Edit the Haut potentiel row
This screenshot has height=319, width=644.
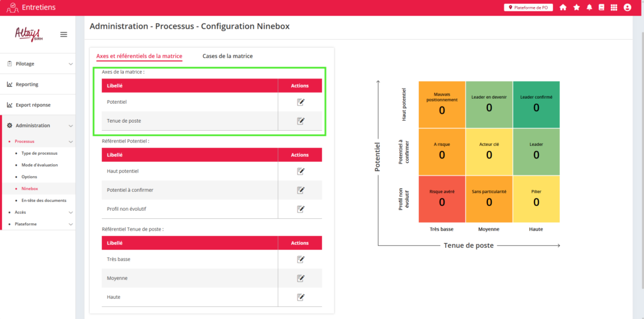point(301,171)
